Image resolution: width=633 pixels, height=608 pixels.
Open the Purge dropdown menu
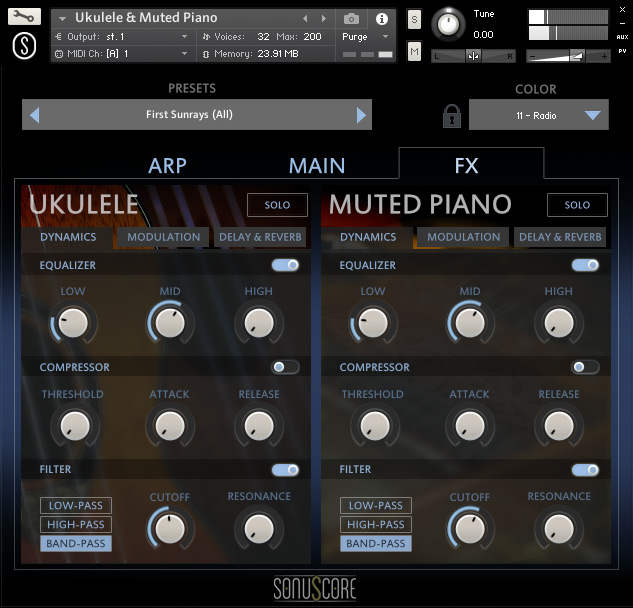[365, 37]
